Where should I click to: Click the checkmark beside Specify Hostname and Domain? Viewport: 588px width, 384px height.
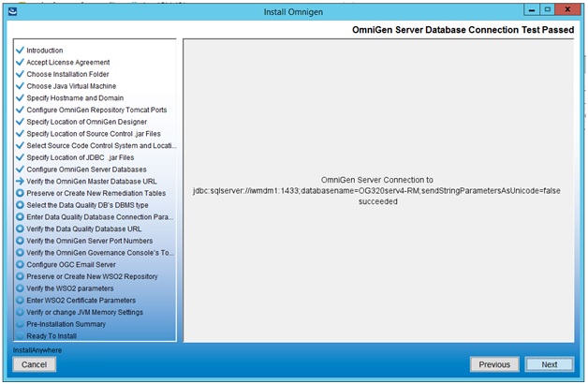tap(21, 98)
